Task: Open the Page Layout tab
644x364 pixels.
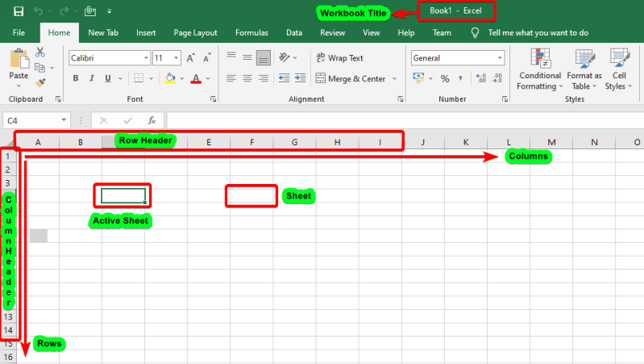Action: 195,32
